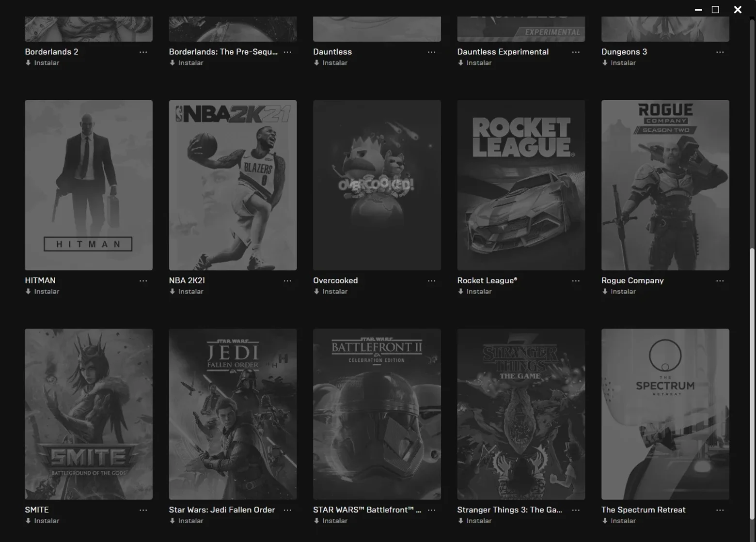Open the Overcooked game title link

[x=335, y=280]
